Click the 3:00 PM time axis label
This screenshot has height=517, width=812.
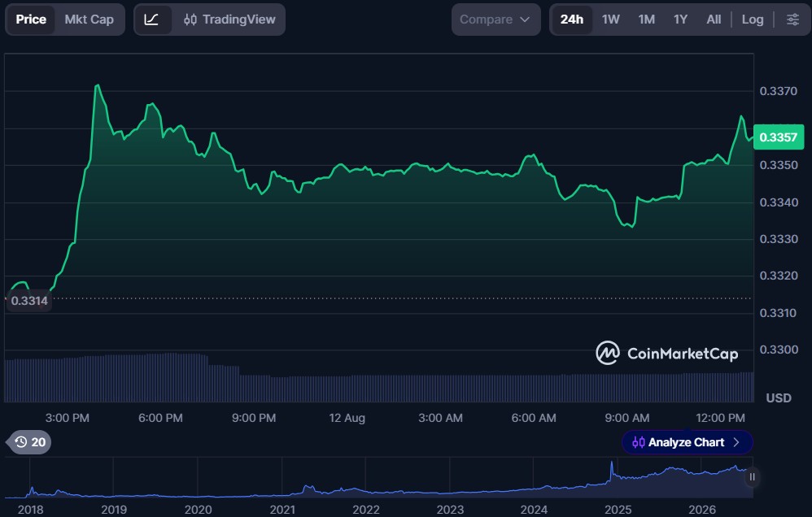(x=68, y=418)
